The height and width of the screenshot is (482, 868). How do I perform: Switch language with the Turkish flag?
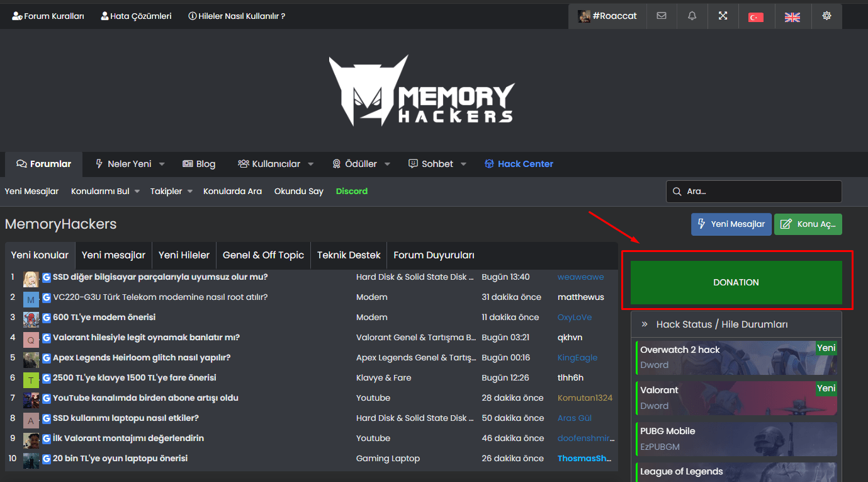pyautogui.click(x=756, y=17)
